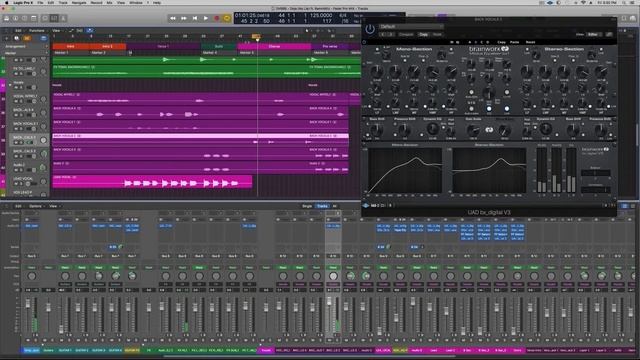This screenshot has height=360, width=640.
Task: Open Smart Controls via the control bar icon
Action: point(45,18)
